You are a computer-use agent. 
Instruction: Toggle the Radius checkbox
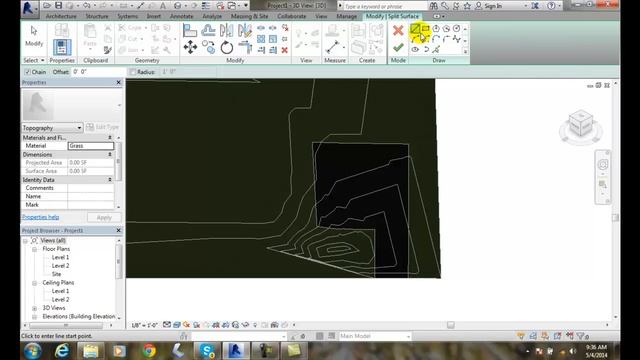pos(133,72)
